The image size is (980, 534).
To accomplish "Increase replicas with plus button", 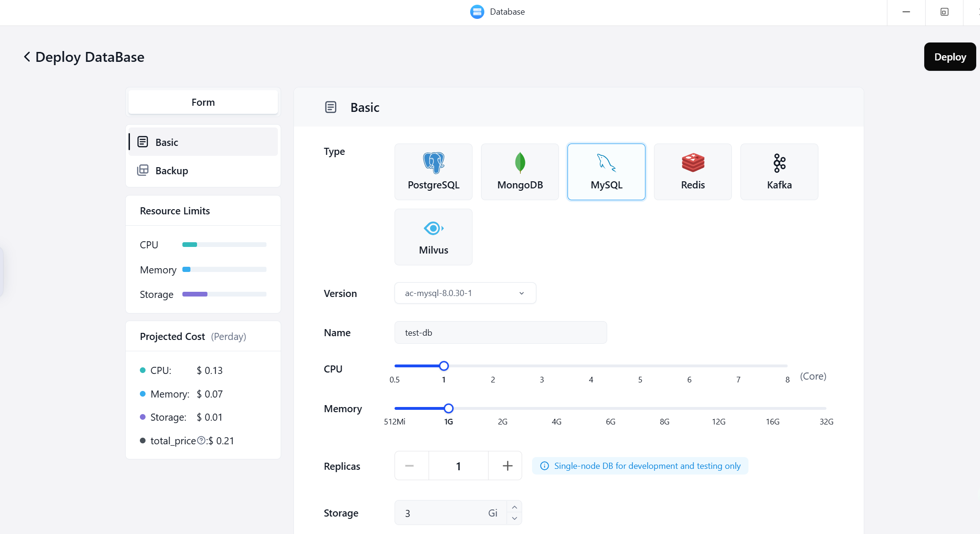I will tap(507, 466).
